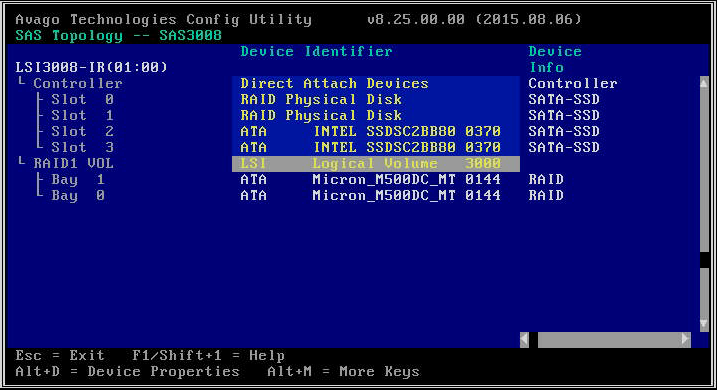This screenshot has width=717, height=390.
Task: Select Bay 0 under RAID1 VOL
Action: [x=78, y=196]
